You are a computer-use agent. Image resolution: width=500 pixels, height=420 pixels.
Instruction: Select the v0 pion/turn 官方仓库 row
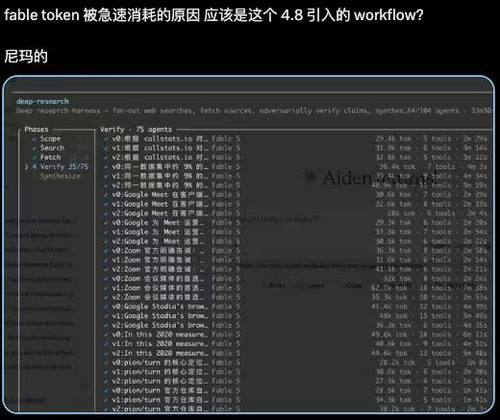click(295, 391)
